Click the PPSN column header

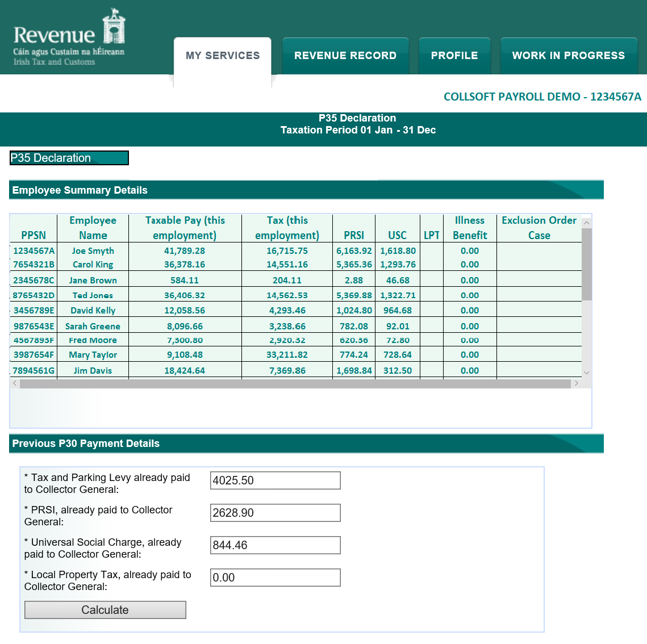34,235
